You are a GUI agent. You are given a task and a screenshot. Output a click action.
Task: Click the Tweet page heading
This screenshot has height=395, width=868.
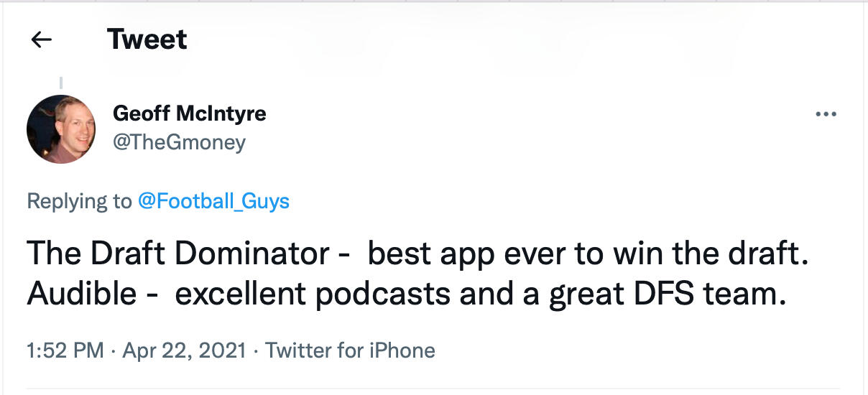147,39
